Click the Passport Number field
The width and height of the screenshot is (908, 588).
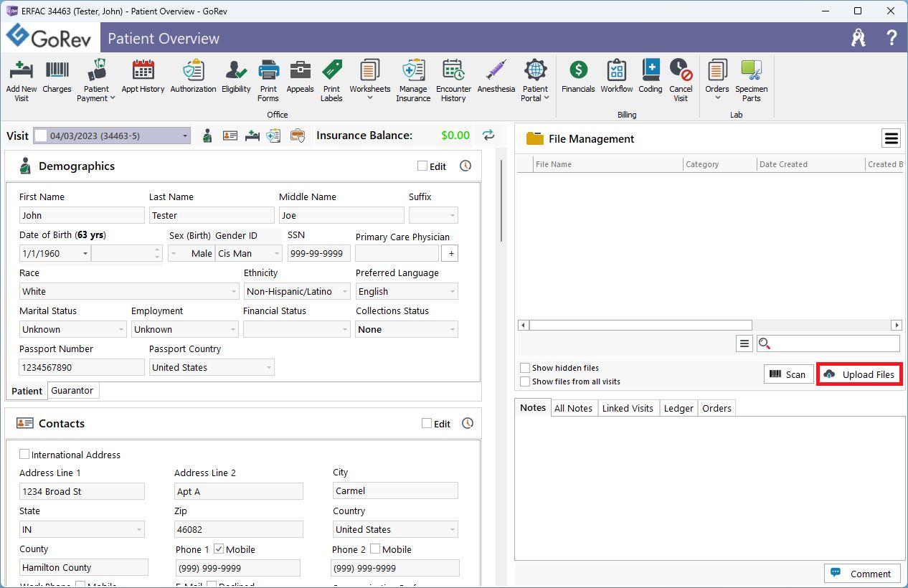pos(82,367)
